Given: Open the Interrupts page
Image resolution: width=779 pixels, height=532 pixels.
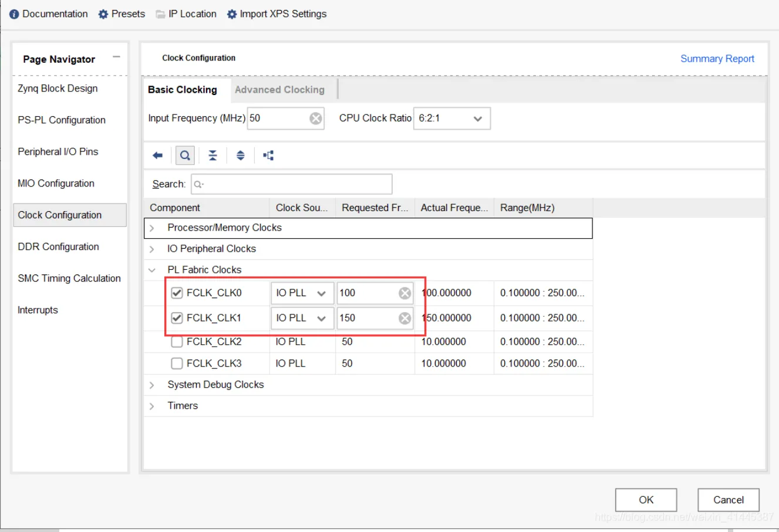Looking at the screenshot, I should [x=38, y=310].
